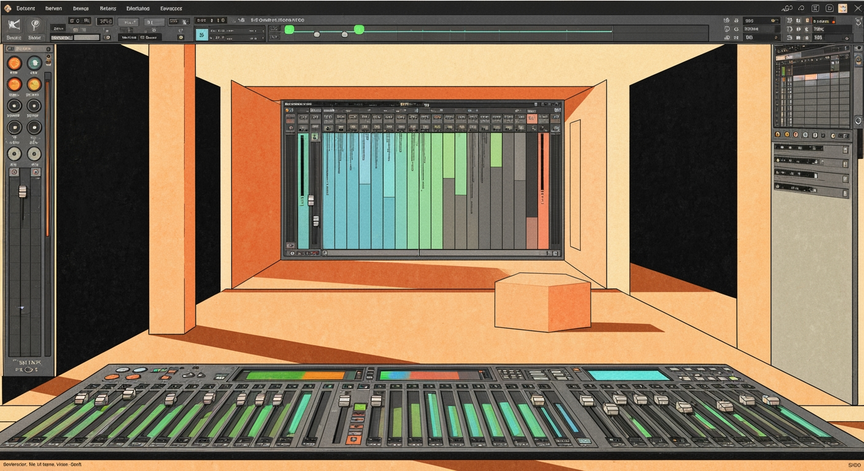Click the leftmost fader cap on the hardware mixer
This screenshot has width=864, height=471.
(x=81, y=398)
